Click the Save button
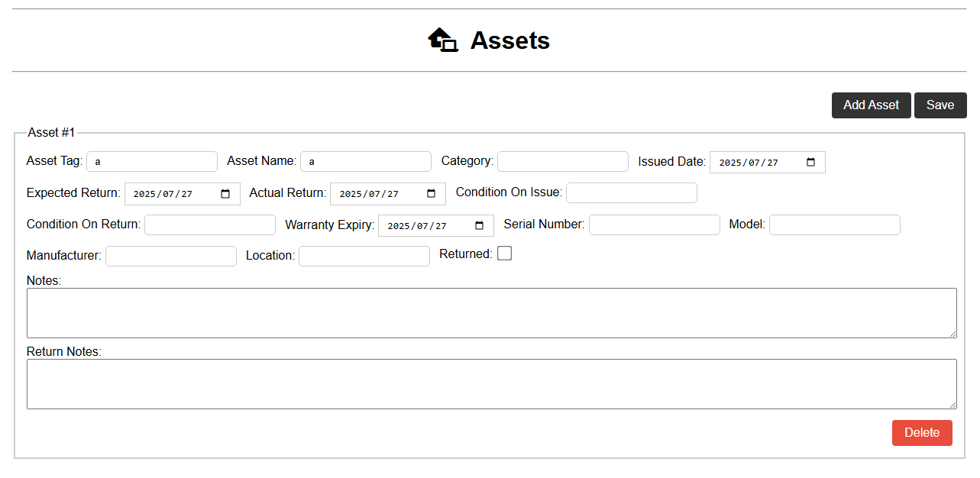This screenshot has height=478, width=980. coord(940,105)
